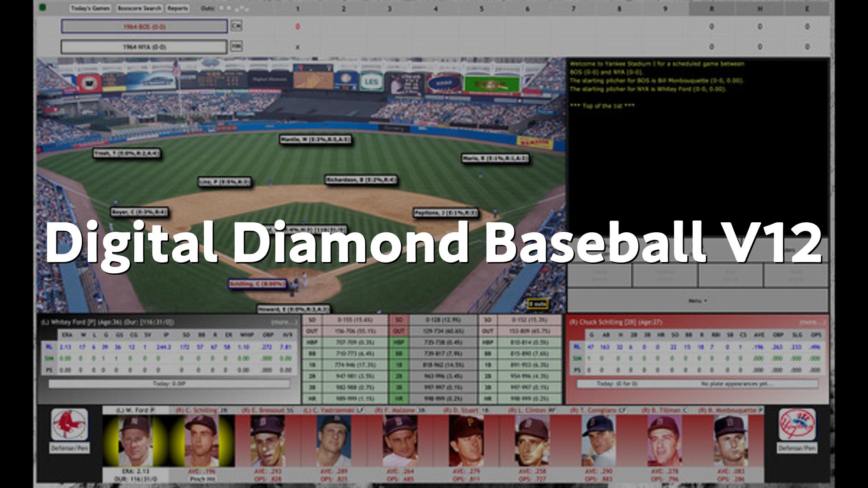Open Defense/Pen under the Yankees logo

pyautogui.click(x=797, y=448)
